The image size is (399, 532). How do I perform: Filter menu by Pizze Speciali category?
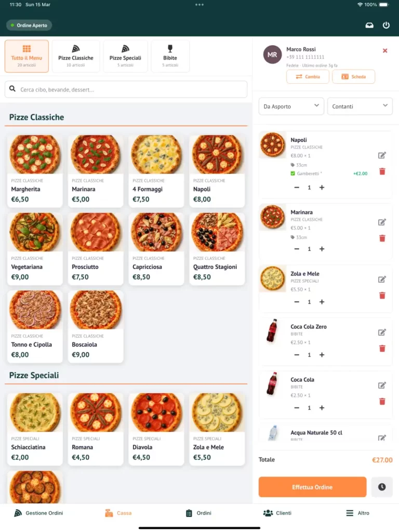click(x=125, y=56)
